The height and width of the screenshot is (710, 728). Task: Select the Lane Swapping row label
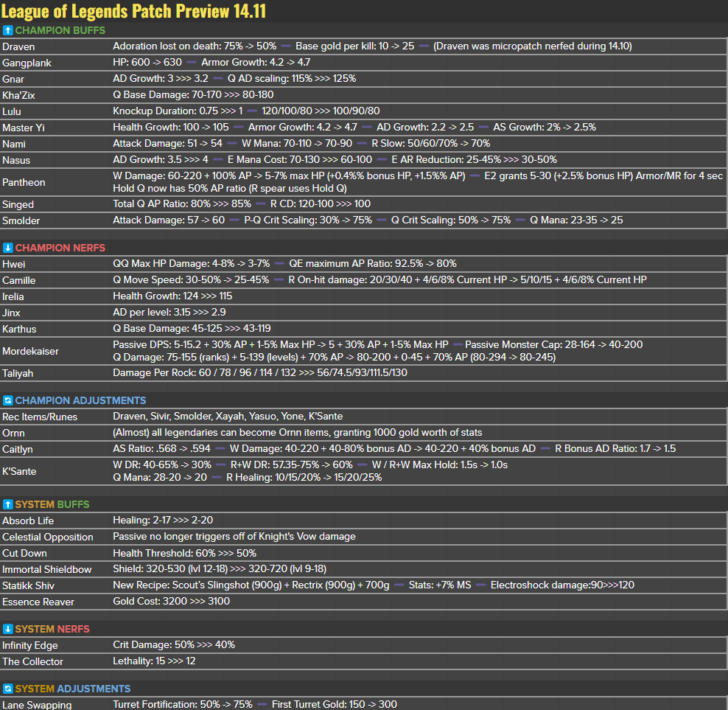(37, 704)
